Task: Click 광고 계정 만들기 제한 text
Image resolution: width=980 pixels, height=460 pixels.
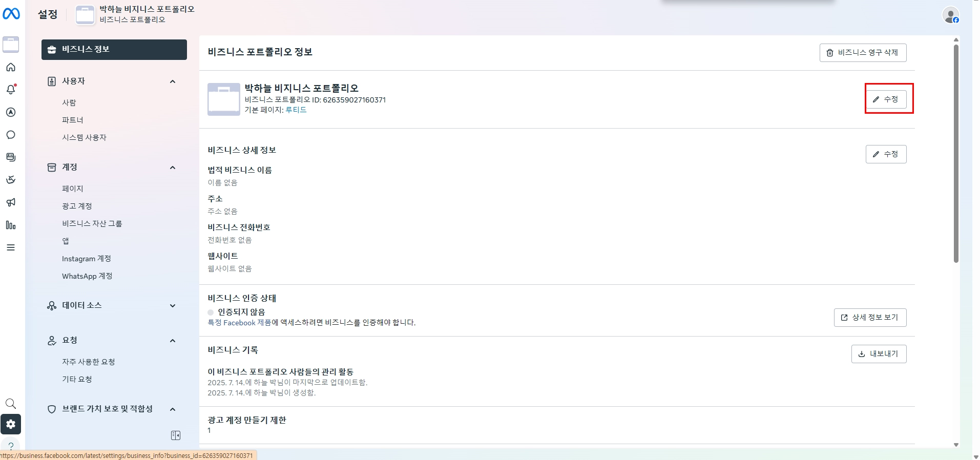Action: pyautogui.click(x=247, y=420)
